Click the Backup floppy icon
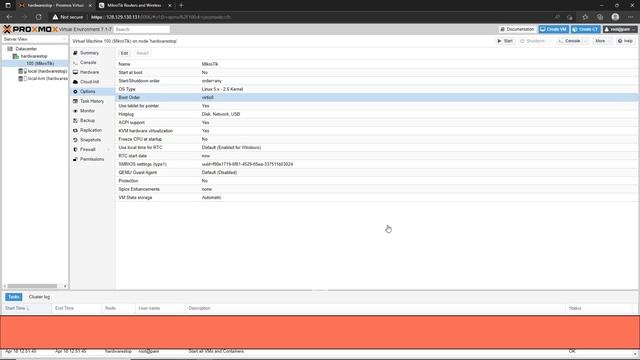This screenshot has width=640, height=360. point(75,121)
